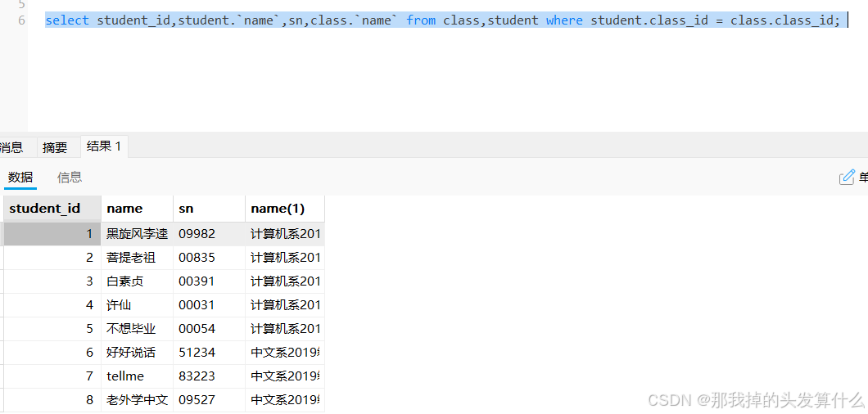Click the select keyword in the query
This screenshot has width=868, height=414.
[67, 20]
